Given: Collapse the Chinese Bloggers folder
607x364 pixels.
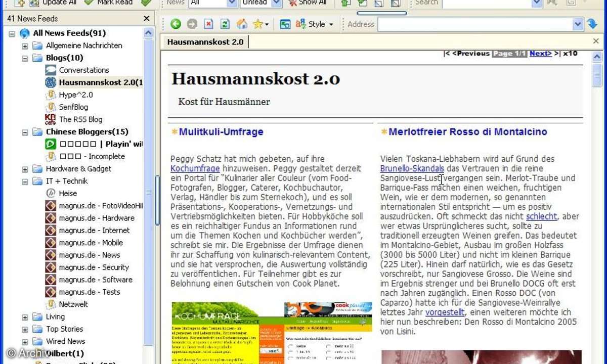Looking at the screenshot, I should coord(25,132).
